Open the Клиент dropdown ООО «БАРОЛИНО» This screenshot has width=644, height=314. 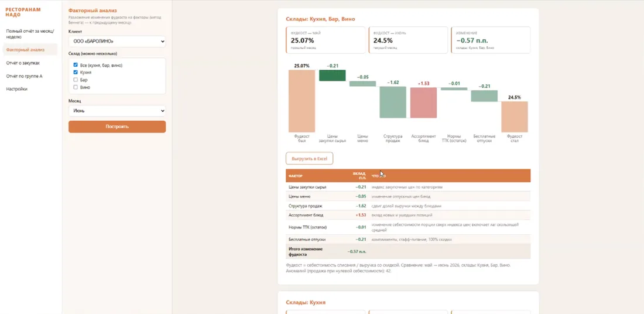click(x=117, y=42)
